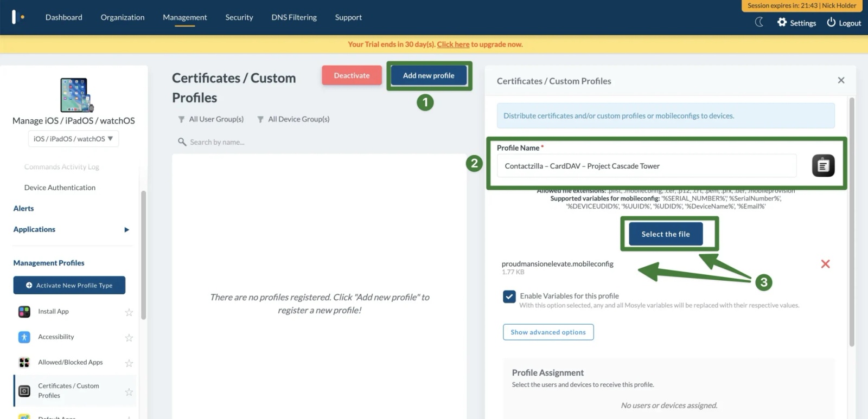This screenshot has width=868, height=419.
Task: Click the 'Click here' upgrade link
Action: pos(453,44)
